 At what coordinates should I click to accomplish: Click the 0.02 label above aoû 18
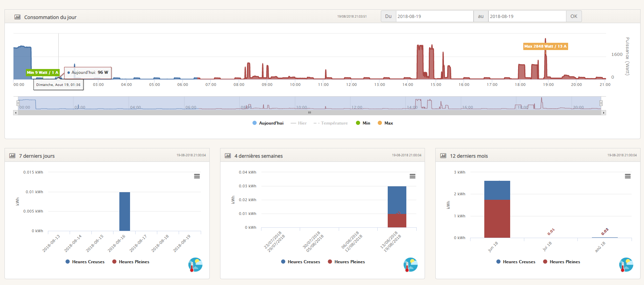pyautogui.click(x=605, y=232)
